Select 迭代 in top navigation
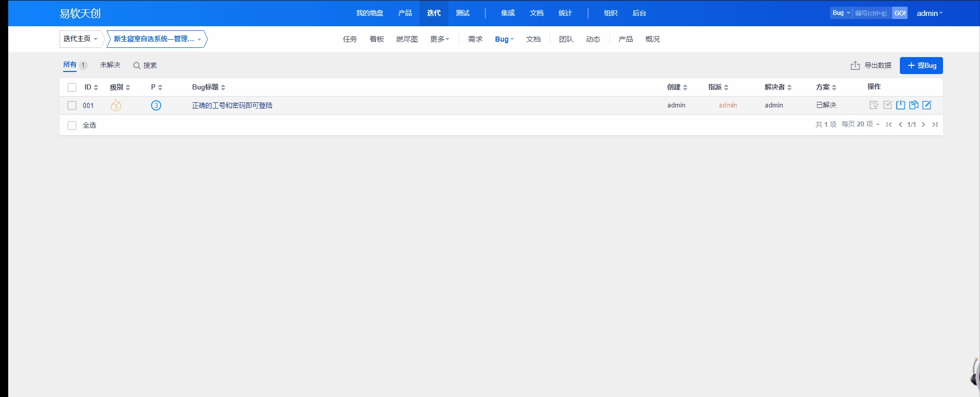This screenshot has height=397, width=980. click(x=434, y=13)
